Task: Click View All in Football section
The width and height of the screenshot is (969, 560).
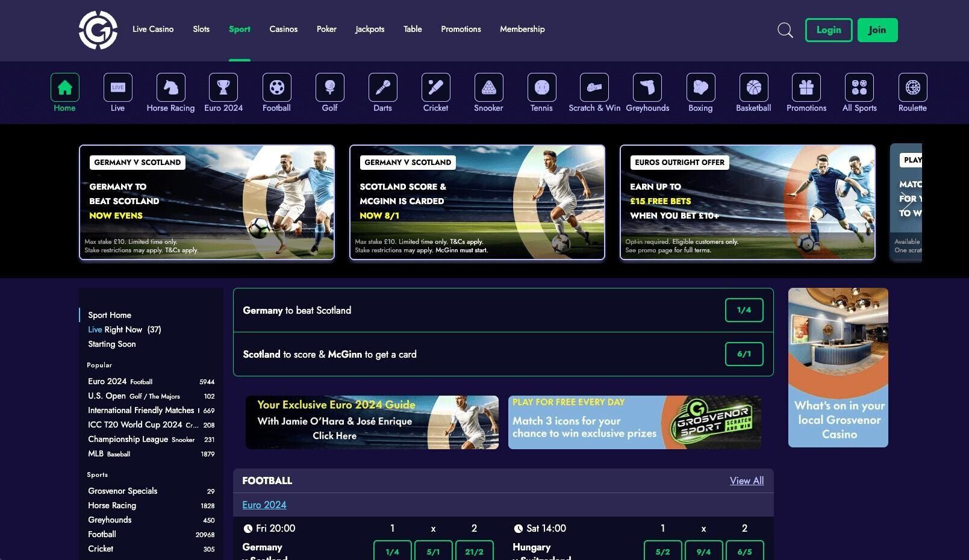Action: coord(747,481)
